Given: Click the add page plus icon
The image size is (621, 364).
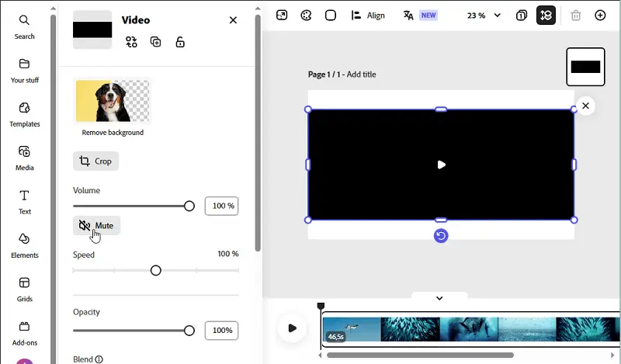Looking at the screenshot, I should pos(600,15).
